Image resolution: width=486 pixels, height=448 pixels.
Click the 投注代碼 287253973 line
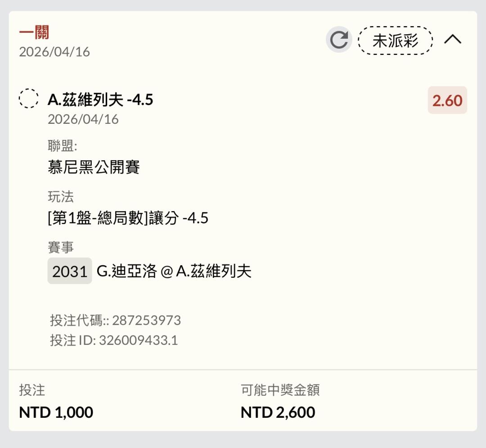115,320
